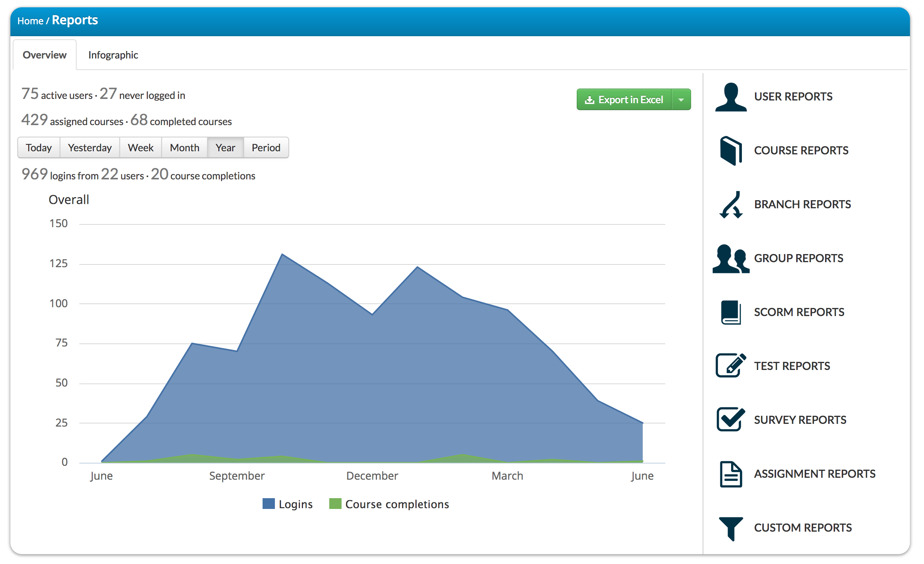The image size is (924, 564).
Task: Expand the Export in Excel dropdown arrow
Action: coord(680,99)
